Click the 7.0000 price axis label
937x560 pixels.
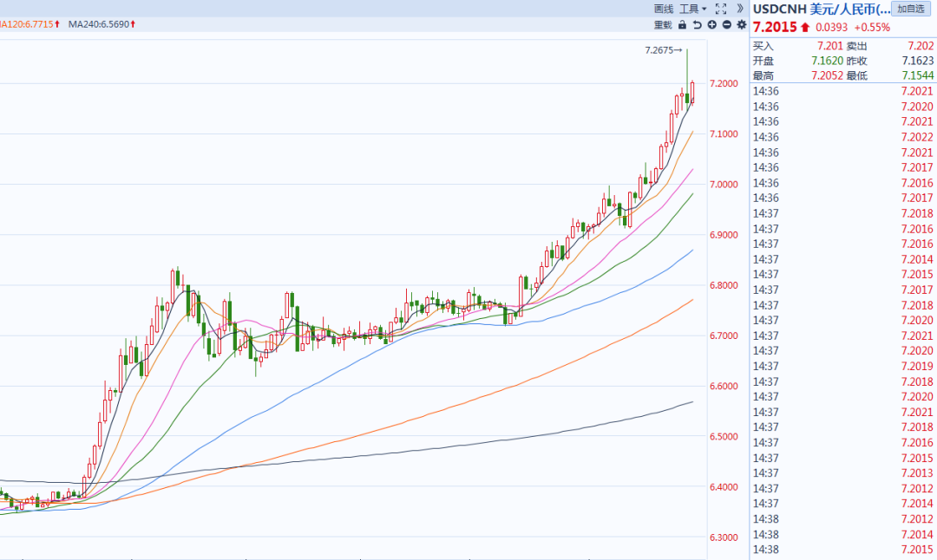point(724,185)
